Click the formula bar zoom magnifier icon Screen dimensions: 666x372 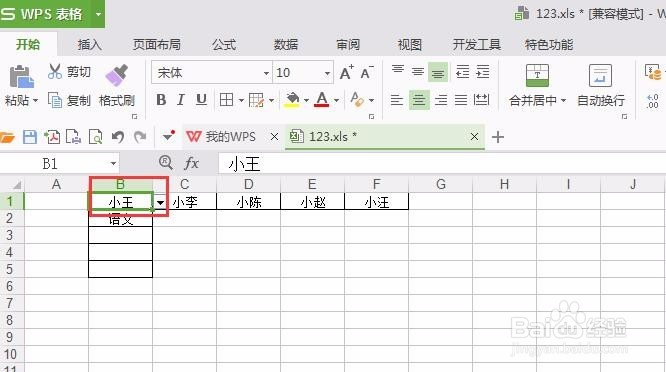[165, 162]
